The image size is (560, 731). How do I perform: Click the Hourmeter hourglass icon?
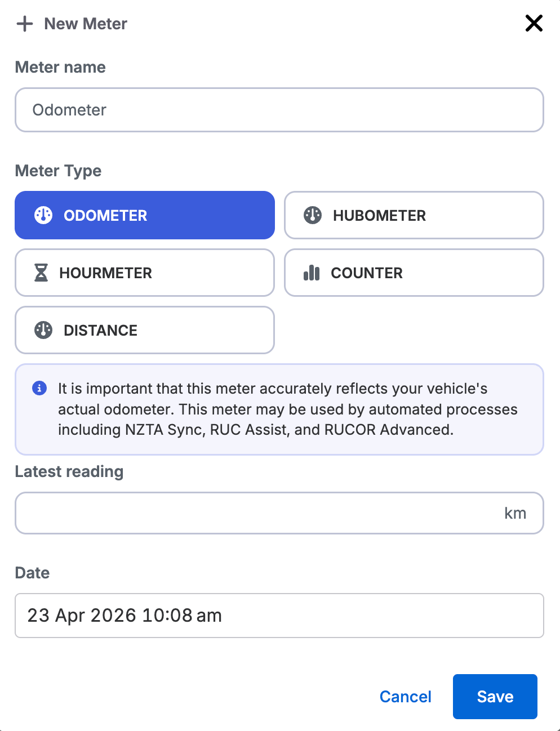(41, 273)
